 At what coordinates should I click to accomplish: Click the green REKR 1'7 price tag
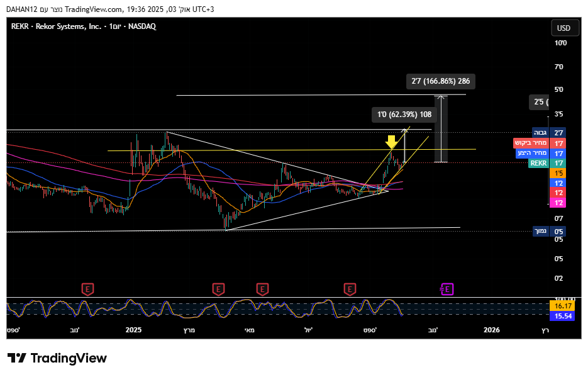point(547,163)
